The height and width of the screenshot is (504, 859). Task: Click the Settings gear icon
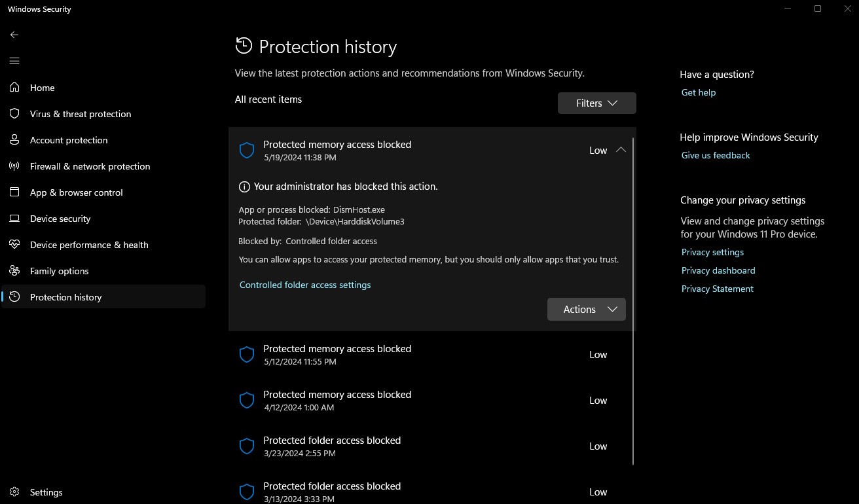click(x=14, y=492)
